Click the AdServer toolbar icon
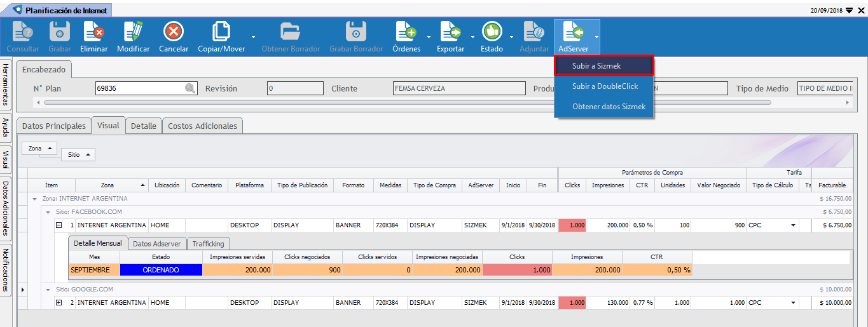Screen dimensions: 868x327 point(573,32)
